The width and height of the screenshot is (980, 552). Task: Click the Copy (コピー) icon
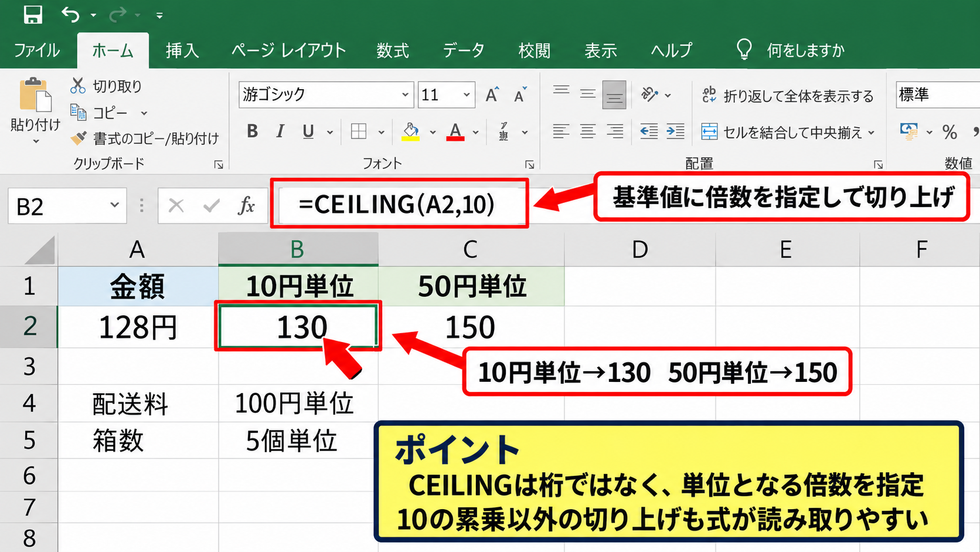(78, 111)
